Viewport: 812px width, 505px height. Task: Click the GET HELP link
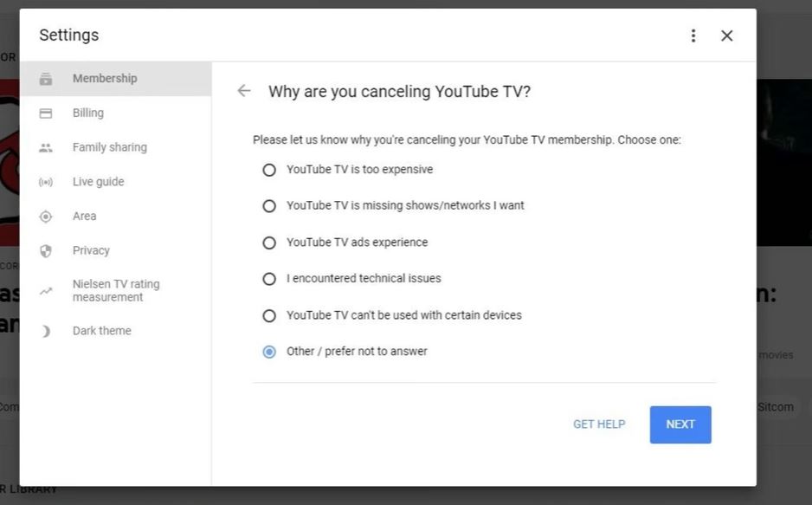[599, 424]
